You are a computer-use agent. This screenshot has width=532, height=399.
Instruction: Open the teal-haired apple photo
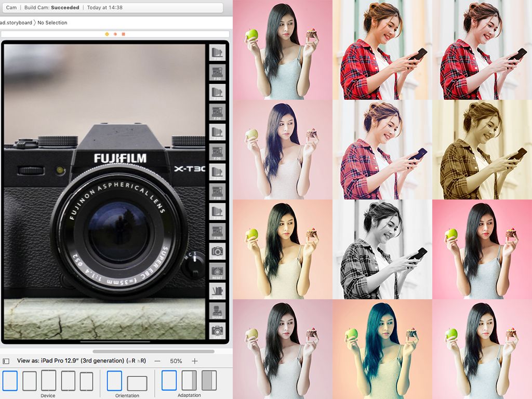pyautogui.click(x=382, y=349)
